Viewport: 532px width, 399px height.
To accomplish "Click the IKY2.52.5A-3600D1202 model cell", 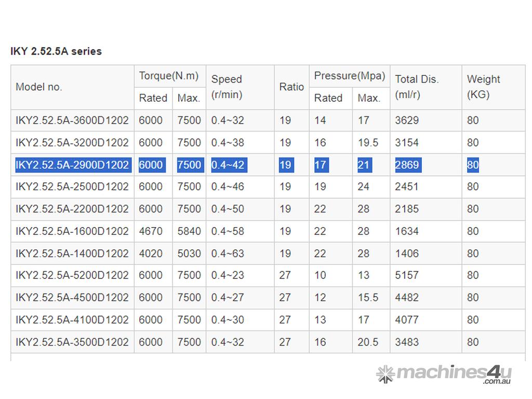I will (x=72, y=121).
